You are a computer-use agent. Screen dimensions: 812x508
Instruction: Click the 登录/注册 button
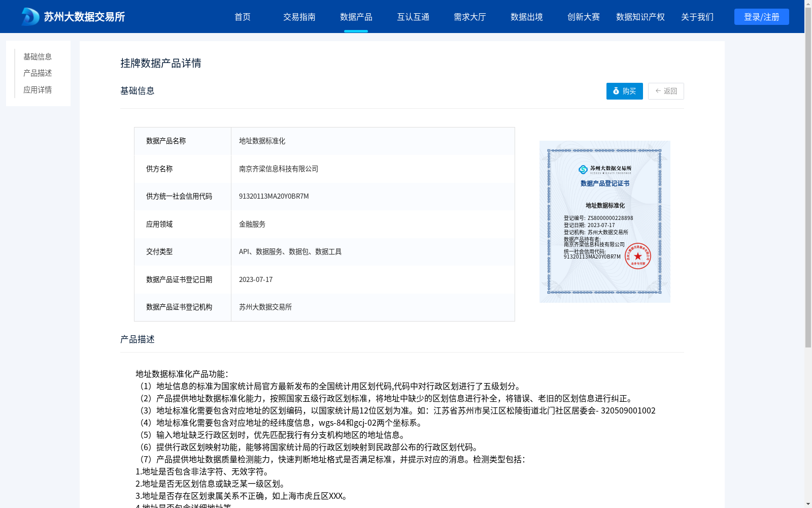click(762, 17)
